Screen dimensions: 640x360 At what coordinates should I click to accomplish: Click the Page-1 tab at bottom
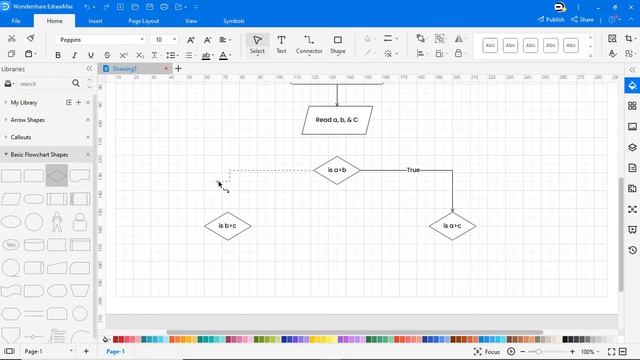pyautogui.click(x=116, y=351)
